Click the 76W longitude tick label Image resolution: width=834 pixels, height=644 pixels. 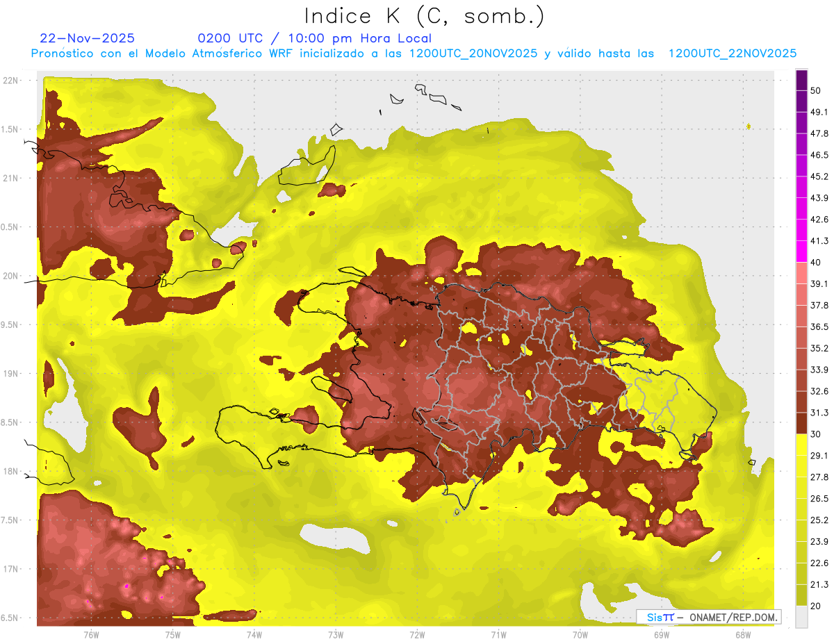point(91,634)
